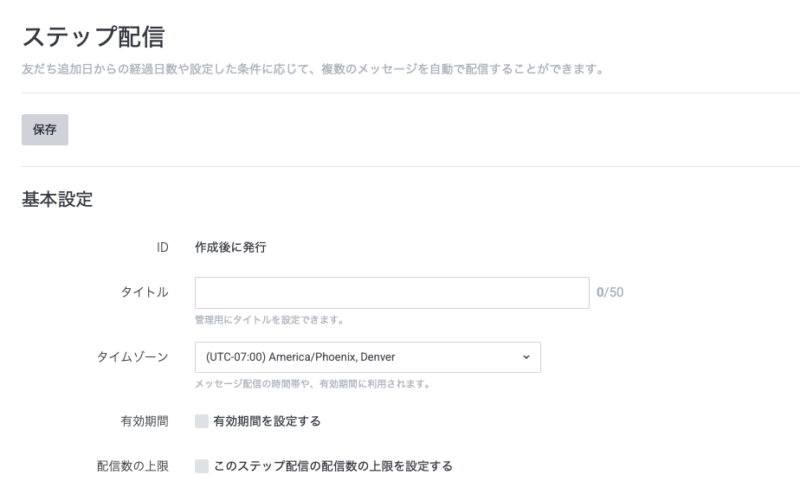Click the タイトル field label

point(144,292)
